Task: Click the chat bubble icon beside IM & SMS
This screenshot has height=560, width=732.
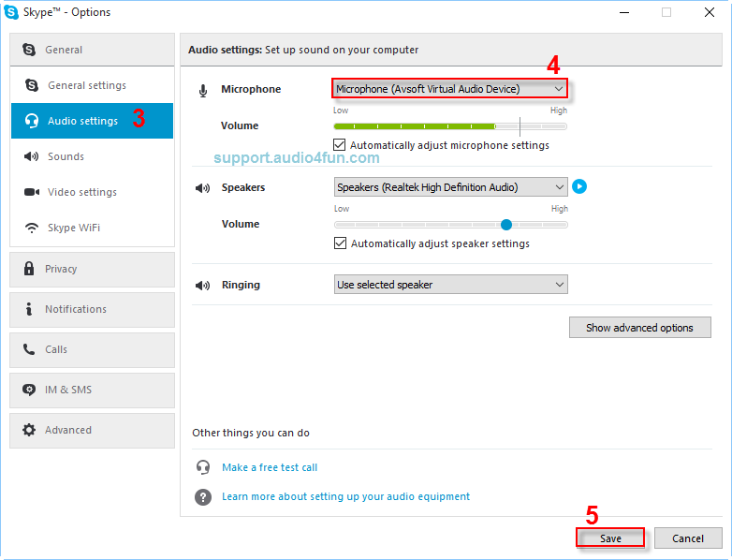Action: coord(29,390)
